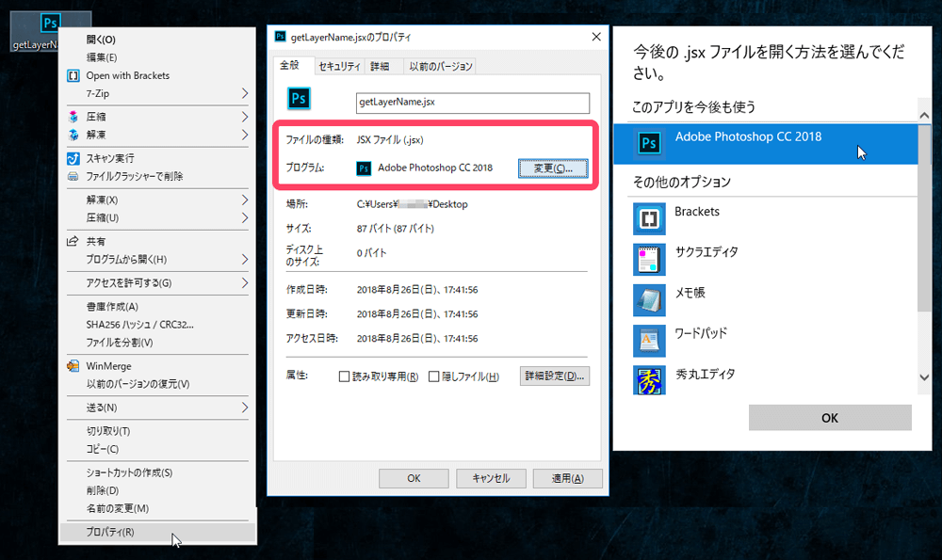
Task: Click the getLayerName.jsx filename field
Action: coord(472,103)
